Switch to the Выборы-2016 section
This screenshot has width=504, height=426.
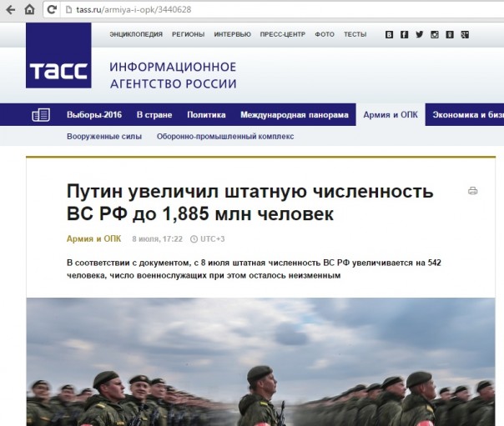click(x=94, y=114)
